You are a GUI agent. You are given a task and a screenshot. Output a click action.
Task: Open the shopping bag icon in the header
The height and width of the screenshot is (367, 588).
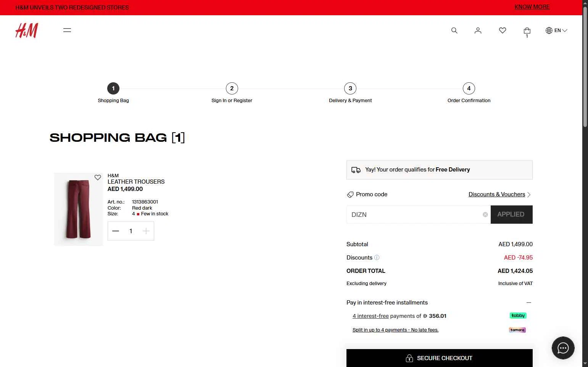pos(527,31)
